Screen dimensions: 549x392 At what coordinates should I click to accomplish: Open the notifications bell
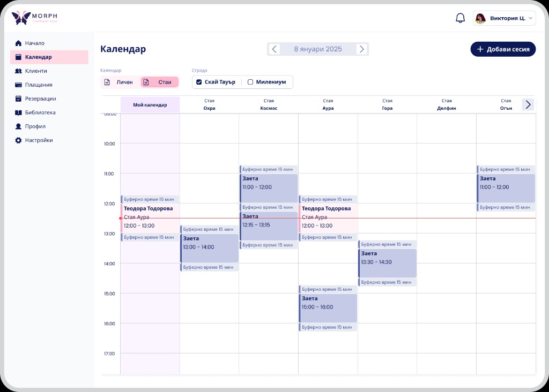point(460,18)
